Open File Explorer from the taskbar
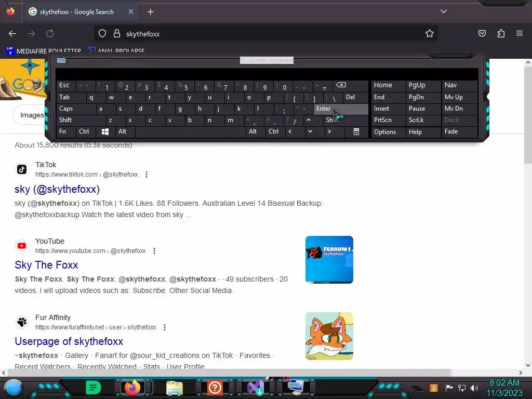The height and width of the screenshot is (399, 532). tap(175, 388)
